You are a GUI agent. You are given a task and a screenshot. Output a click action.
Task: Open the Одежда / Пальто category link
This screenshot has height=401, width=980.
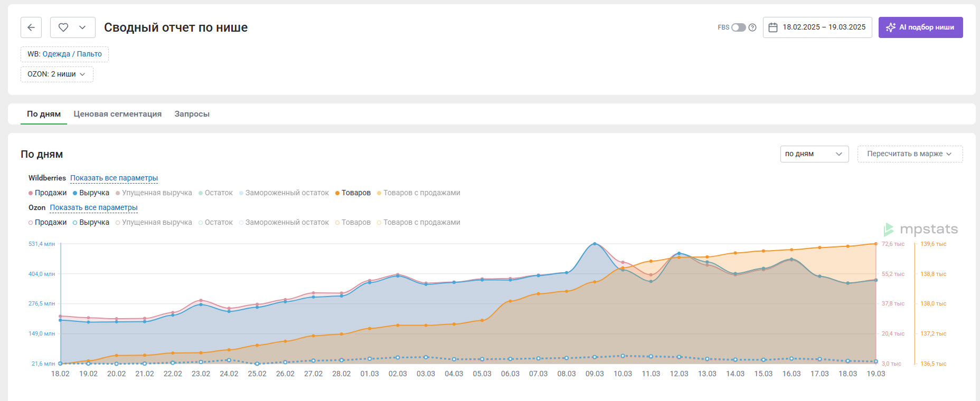[x=72, y=54]
